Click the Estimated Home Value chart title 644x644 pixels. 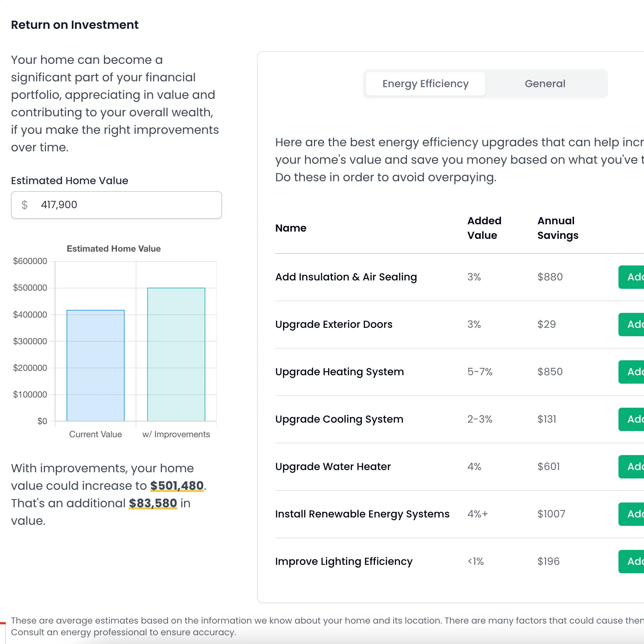coord(113,249)
